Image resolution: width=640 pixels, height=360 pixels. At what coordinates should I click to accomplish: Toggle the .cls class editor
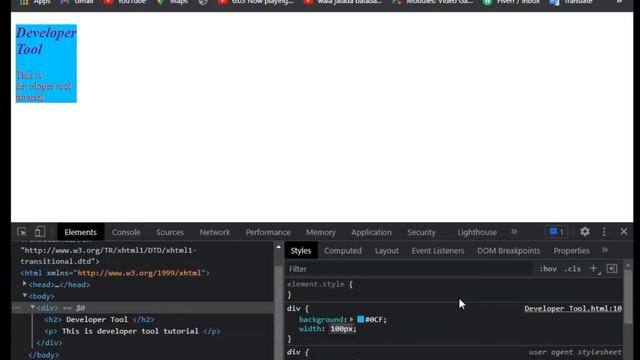click(x=572, y=269)
